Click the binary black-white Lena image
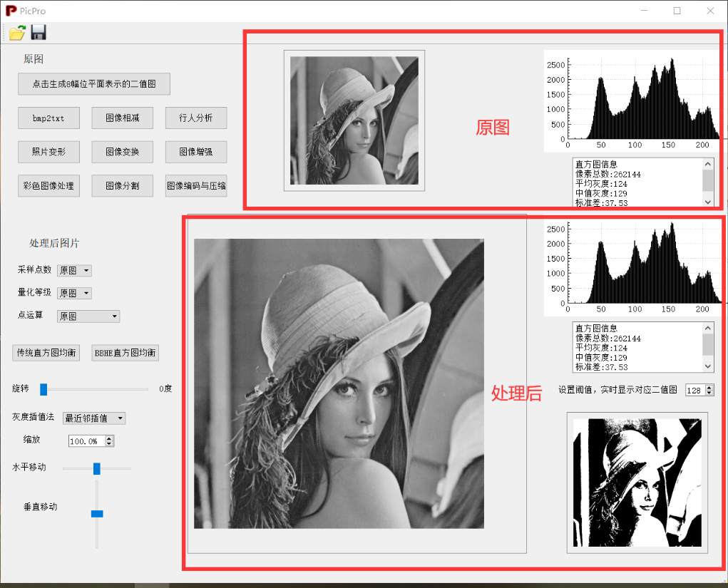The height and width of the screenshot is (588, 728). point(637,483)
